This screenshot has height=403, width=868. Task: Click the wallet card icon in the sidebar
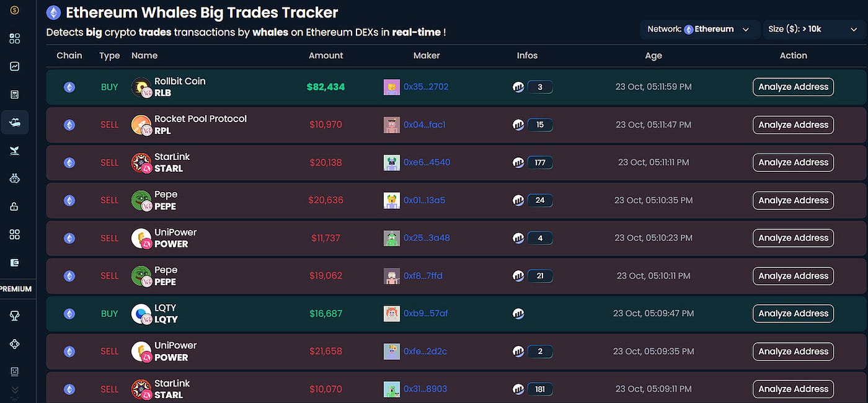pyautogui.click(x=15, y=262)
